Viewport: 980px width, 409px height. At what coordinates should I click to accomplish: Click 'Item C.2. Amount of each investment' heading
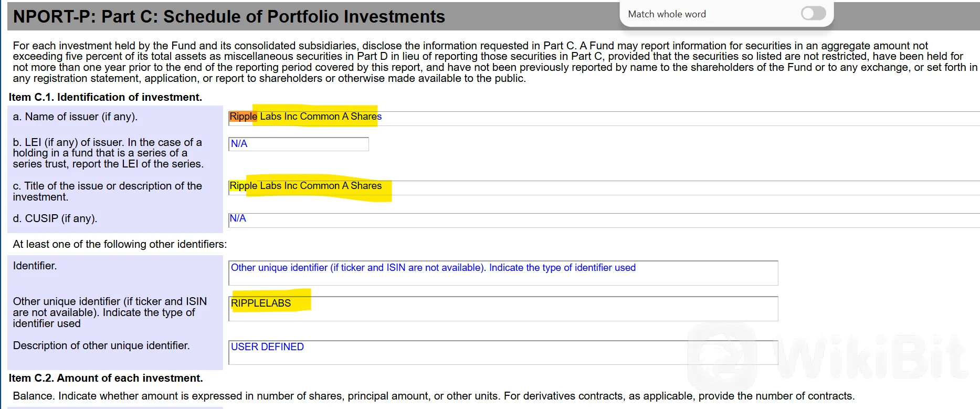(106, 378)
